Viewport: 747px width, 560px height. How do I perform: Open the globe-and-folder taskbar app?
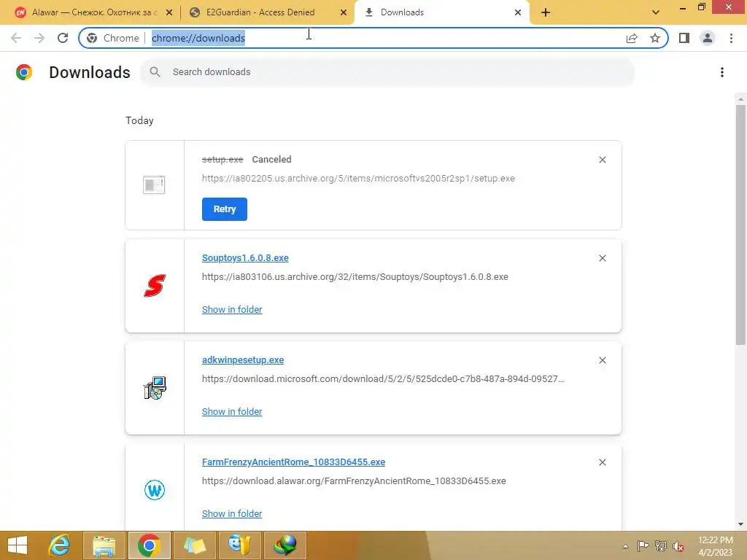239,545
